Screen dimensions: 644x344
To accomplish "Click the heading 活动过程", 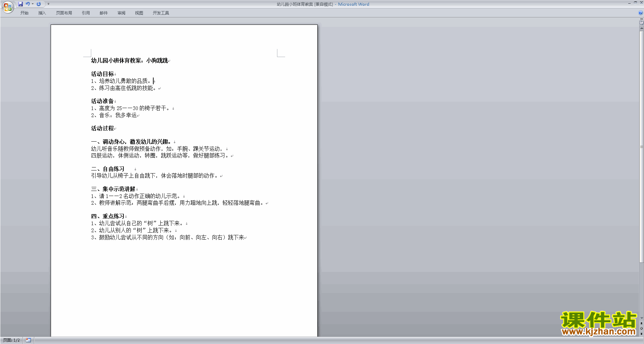I will (102, 128).
